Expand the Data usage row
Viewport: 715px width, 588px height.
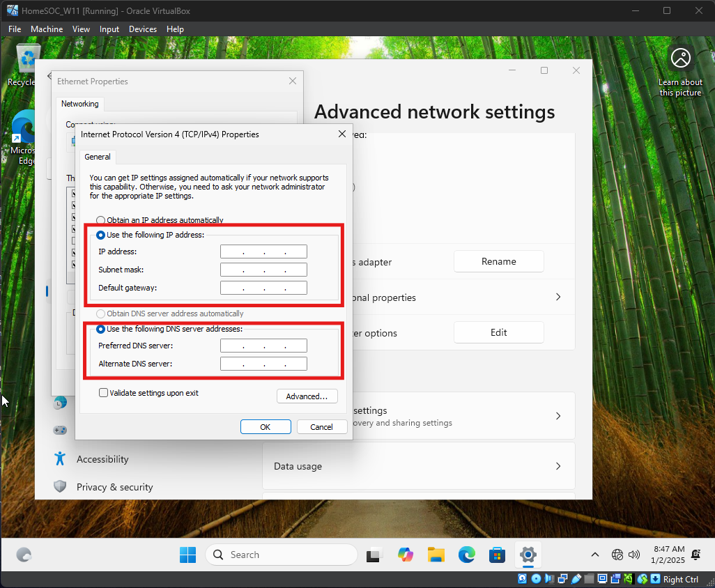(418, 466)
